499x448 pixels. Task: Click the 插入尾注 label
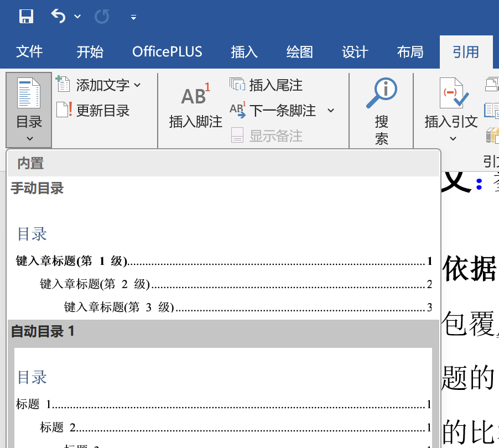(x=276, y=85)
